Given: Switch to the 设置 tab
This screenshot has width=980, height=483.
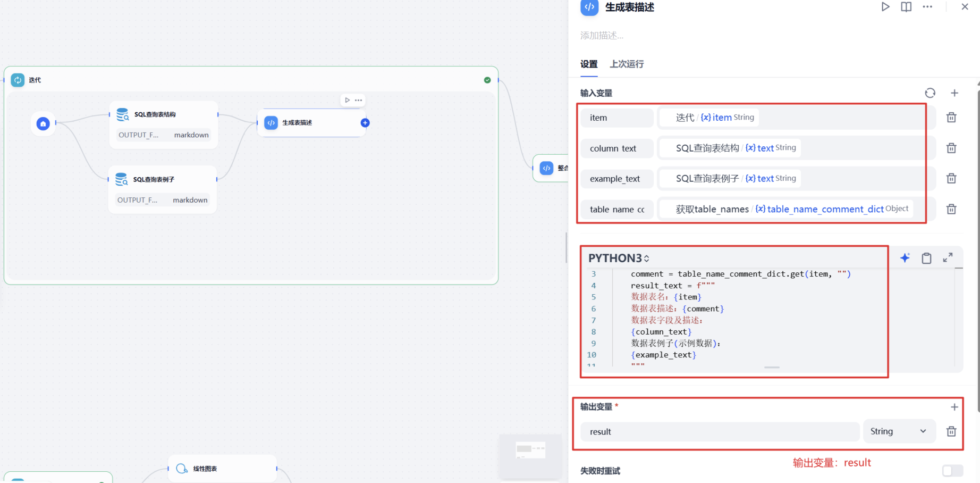Looking at the screenshot, I should coord(589,64).
